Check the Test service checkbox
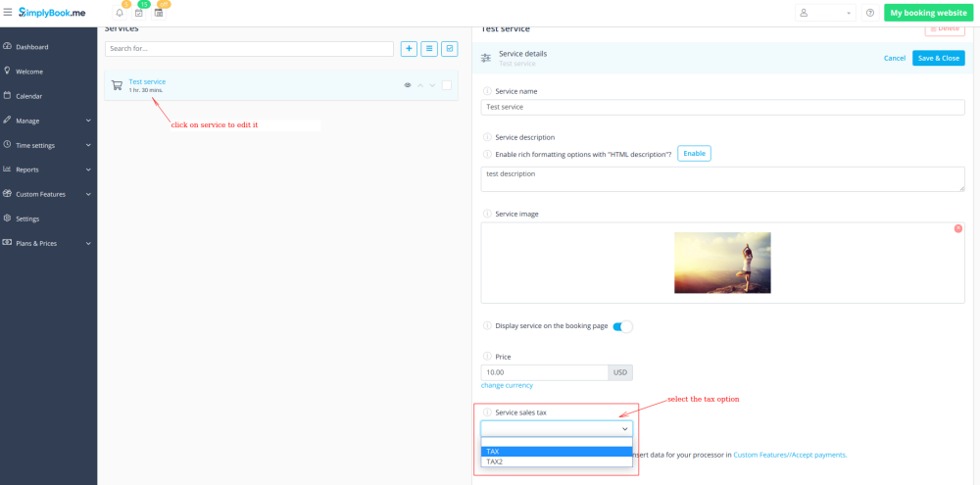This screenshot has height=485, width=980. tap(446, 85)
